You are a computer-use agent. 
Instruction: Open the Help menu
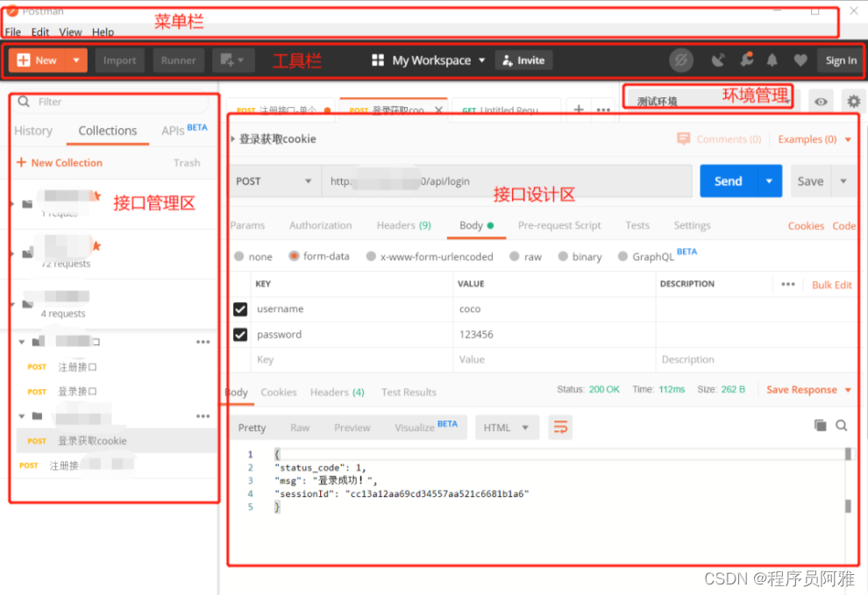click(x=103, y=32)
